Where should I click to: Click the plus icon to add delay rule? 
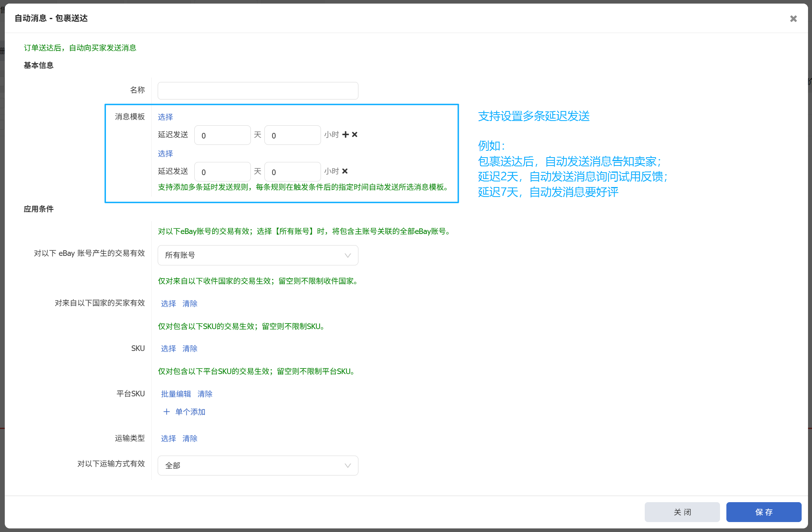[x=345, y=134]
